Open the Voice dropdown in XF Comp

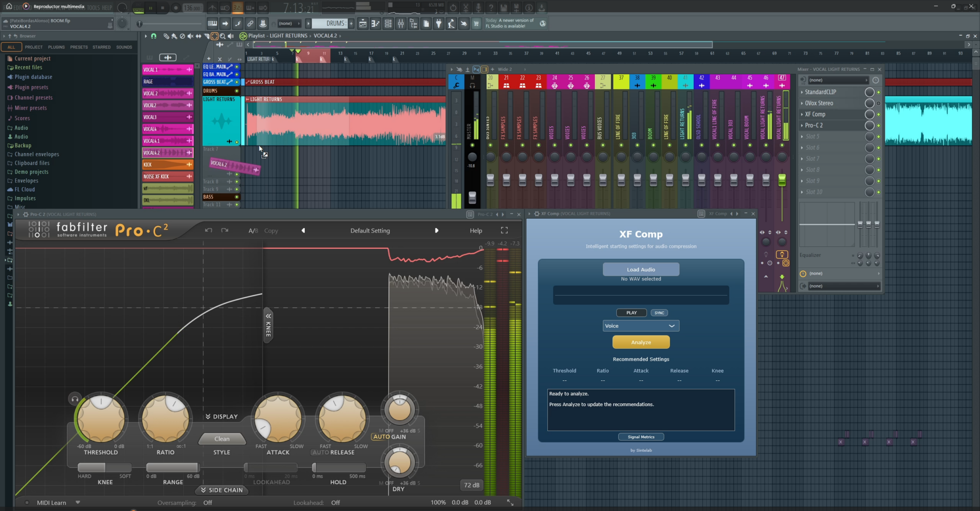(641, 326)
